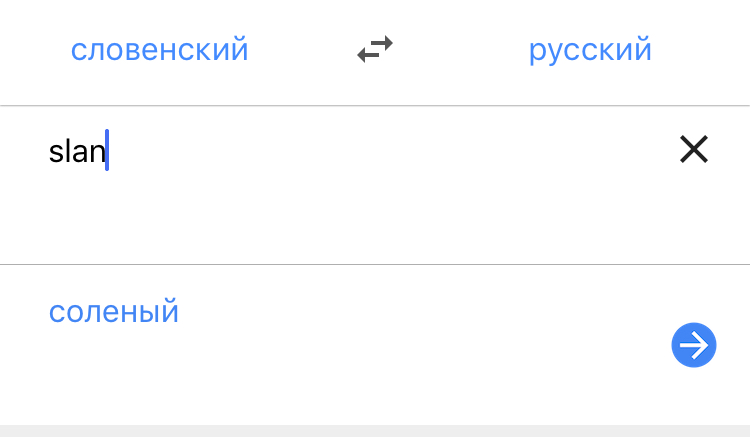750x437 pixels.
Task: Erase the input using the cross icon
Action: (x=693, y=150)
